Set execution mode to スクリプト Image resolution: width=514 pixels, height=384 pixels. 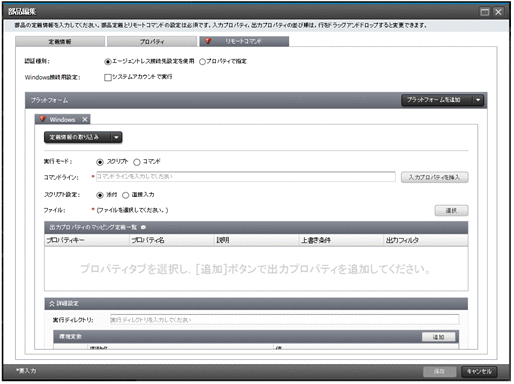point(100,162)
